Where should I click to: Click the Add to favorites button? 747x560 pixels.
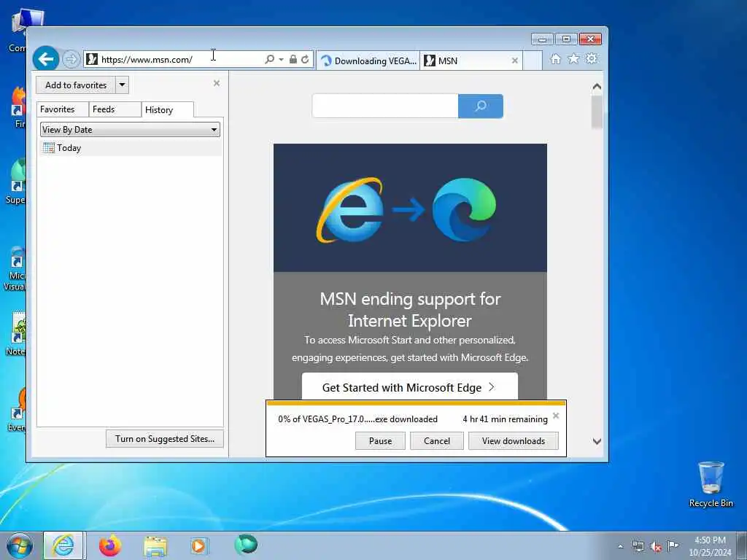(x=76, y=85)
